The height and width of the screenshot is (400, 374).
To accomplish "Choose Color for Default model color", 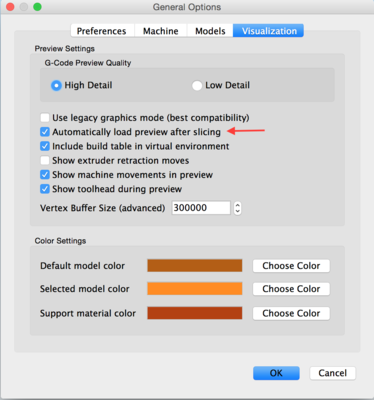I will 291,266.
